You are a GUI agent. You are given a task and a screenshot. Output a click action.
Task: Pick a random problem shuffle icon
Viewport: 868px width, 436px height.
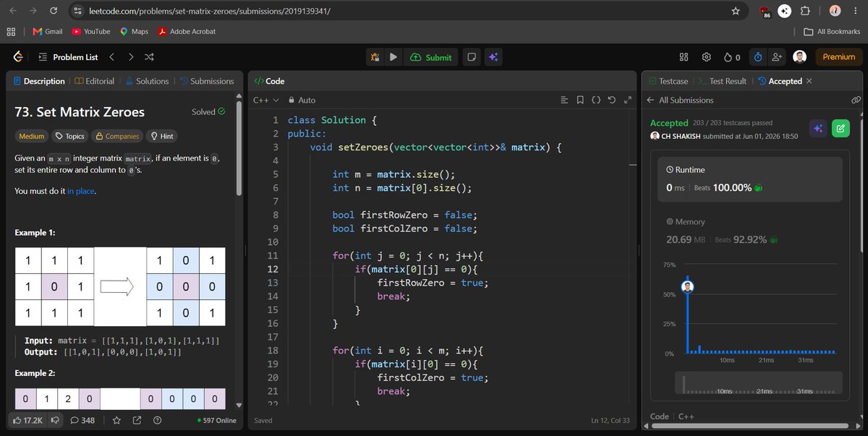(x=149, y=57)
